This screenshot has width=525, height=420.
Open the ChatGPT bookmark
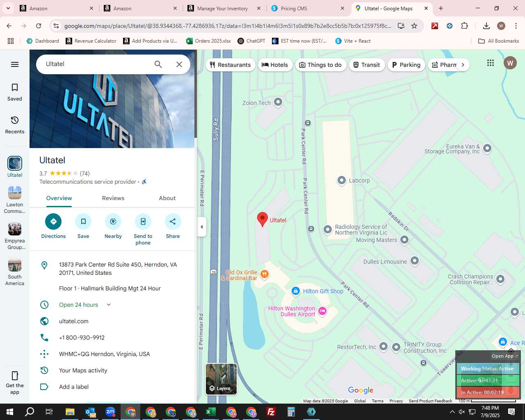click(251, 41)
